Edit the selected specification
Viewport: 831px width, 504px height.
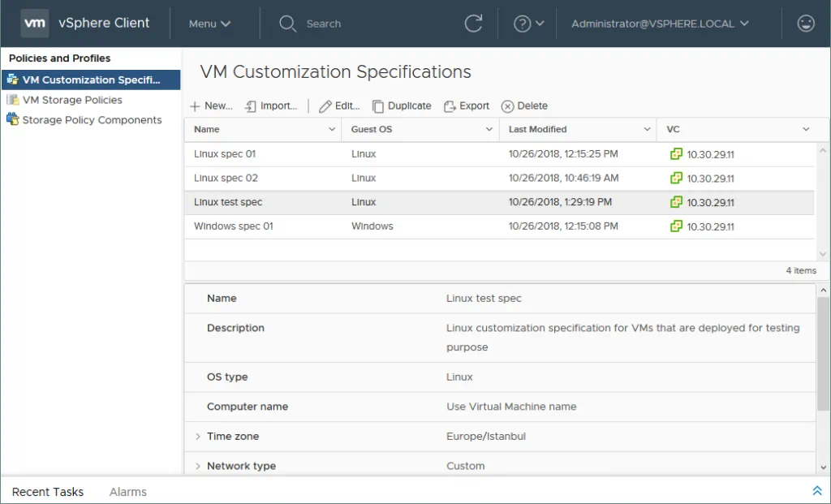point(339,106)
